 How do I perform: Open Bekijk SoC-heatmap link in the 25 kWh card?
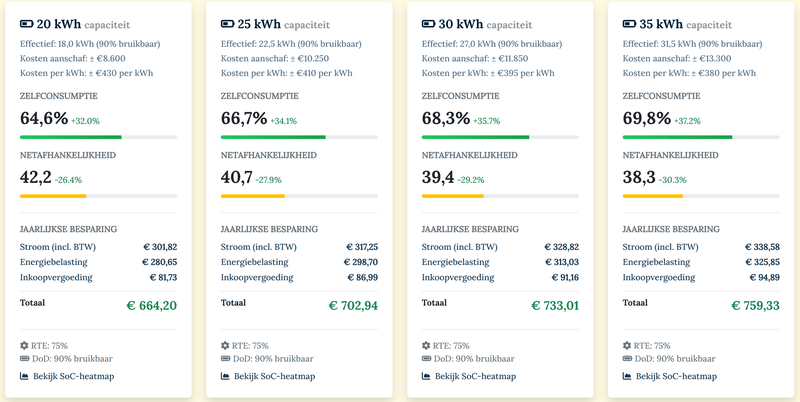tap(274, 376)
